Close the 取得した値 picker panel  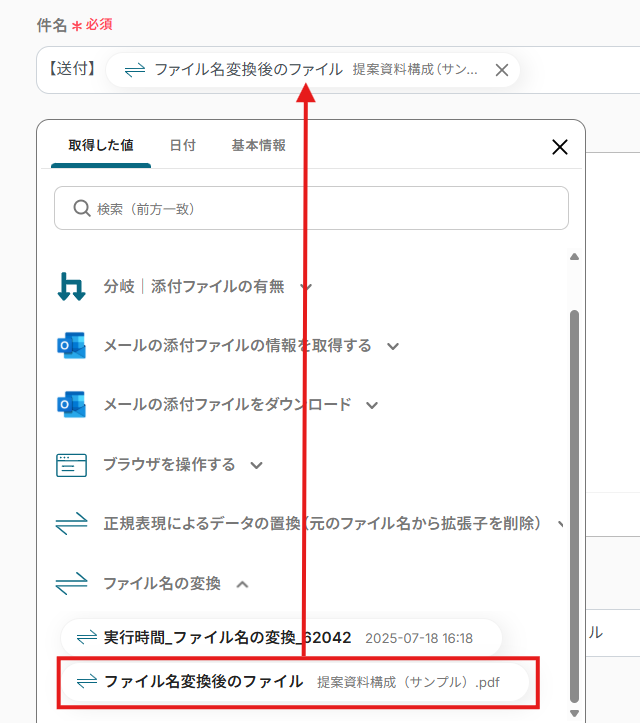point(560,147)
